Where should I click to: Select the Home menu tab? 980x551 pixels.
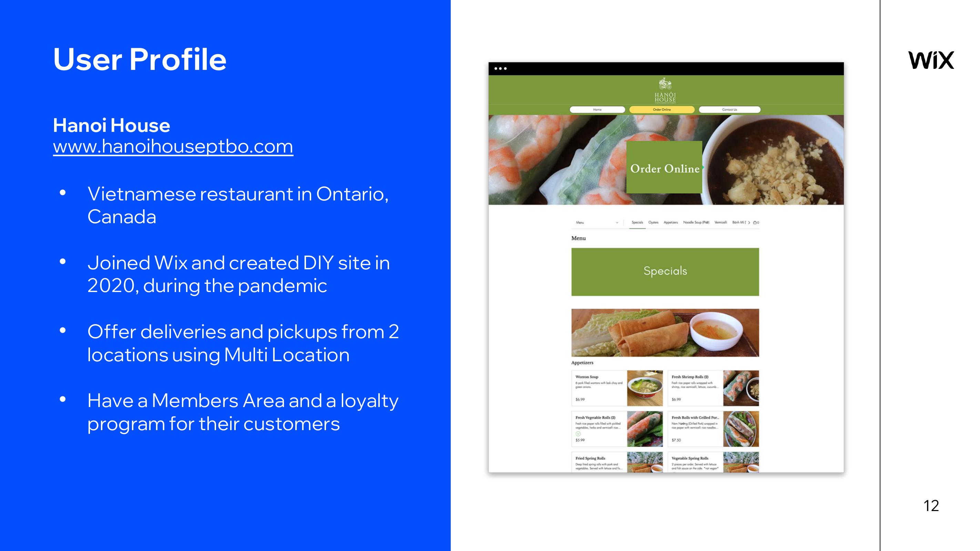(x=596, y=110)
